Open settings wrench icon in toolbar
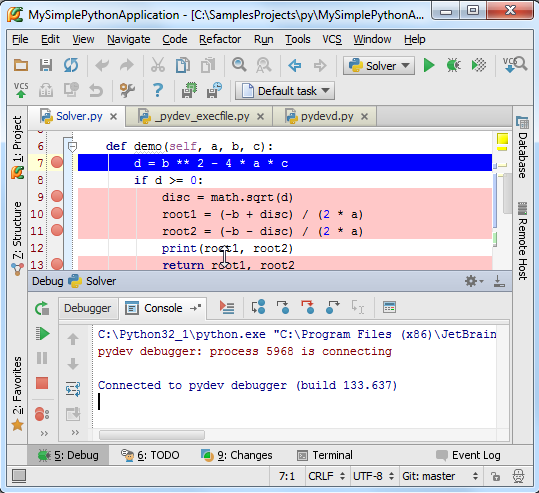 (x=127, y=90)
